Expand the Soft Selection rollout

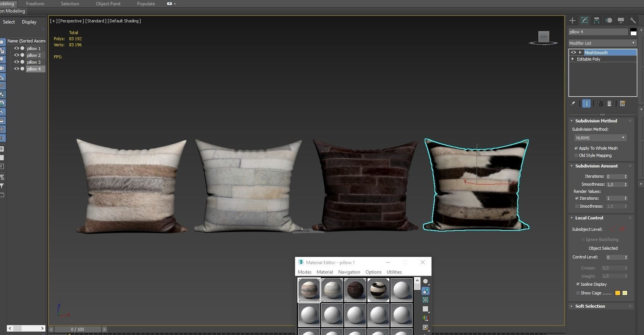coord(590,306)
